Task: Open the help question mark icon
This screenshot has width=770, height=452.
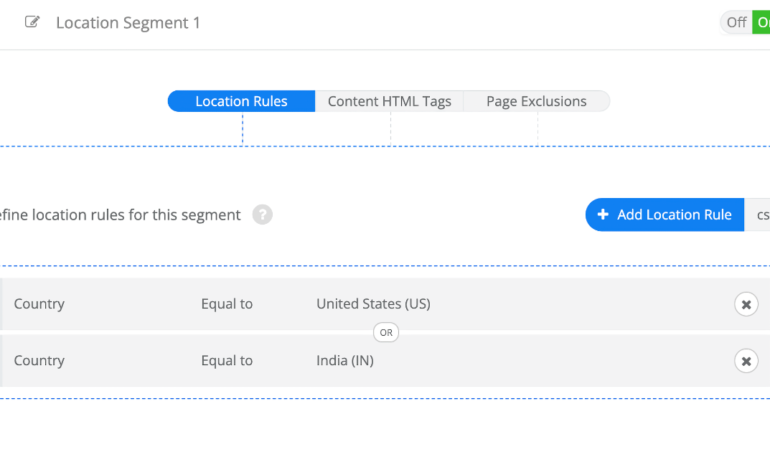Action: 262,214
